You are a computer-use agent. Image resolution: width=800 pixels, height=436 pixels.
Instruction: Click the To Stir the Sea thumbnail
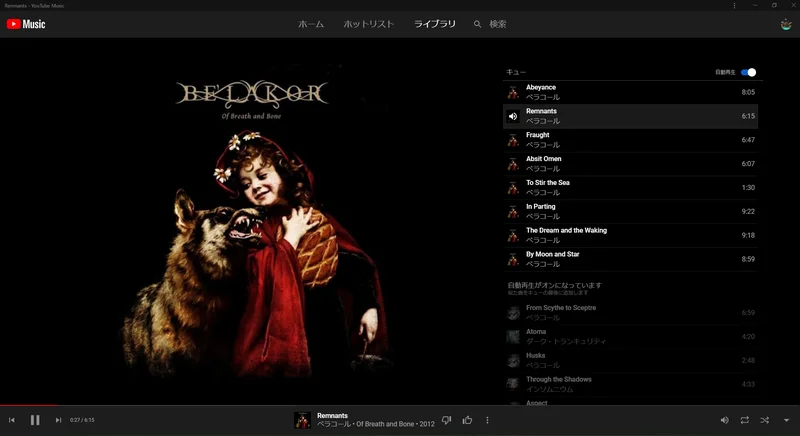coord(513,188)
